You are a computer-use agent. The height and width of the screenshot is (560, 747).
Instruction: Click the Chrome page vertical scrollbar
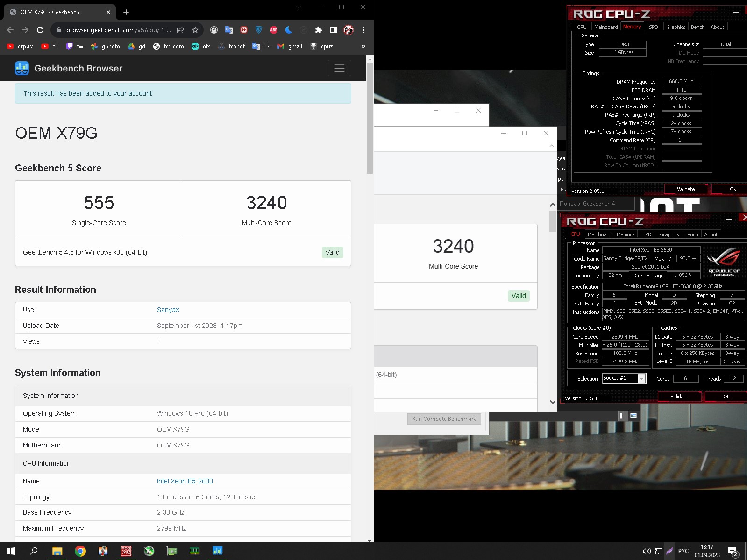(370, 118)
